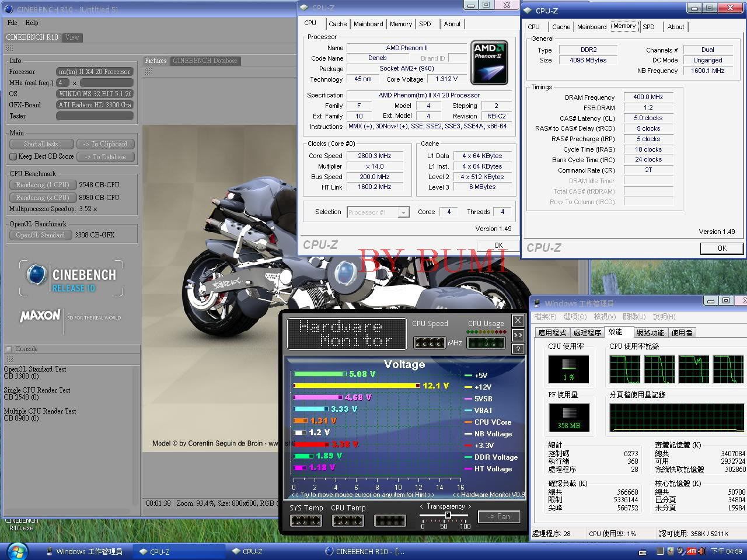
Task: Click the MHz real freq field showing 4
Action: pyautogui.click(x=62, y=83)
